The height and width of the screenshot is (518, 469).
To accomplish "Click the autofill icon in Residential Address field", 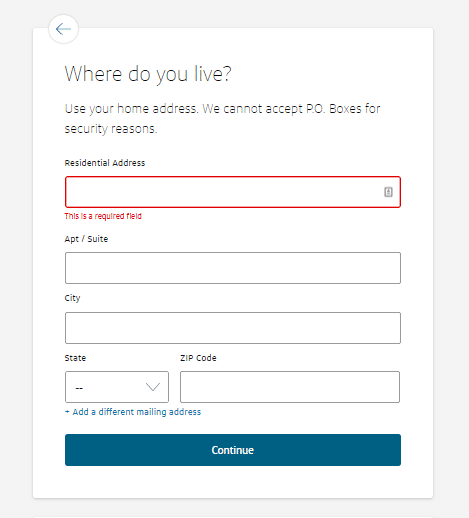I will pyautogui.click(x=388, y=192).
